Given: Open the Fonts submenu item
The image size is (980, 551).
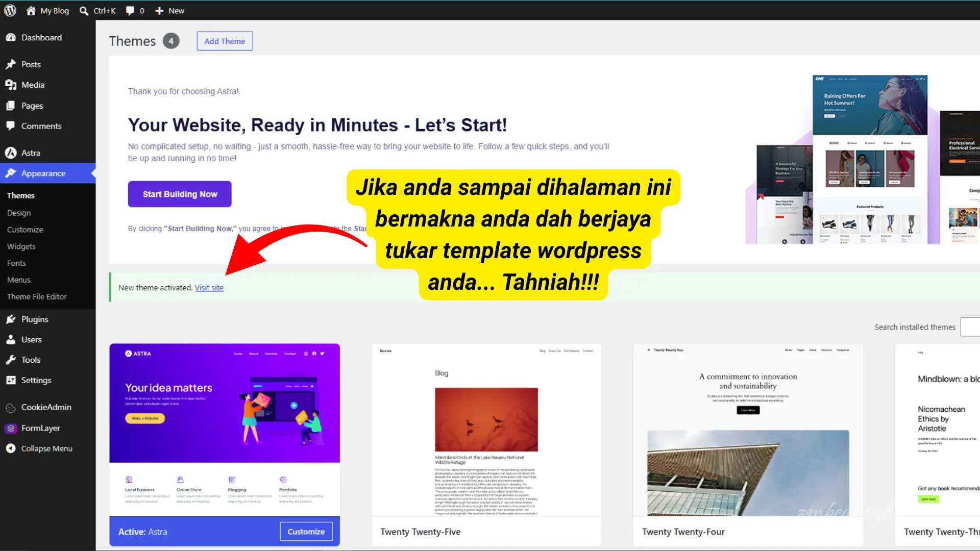Looking at the screenshot, I should click(x=16, y=263).
